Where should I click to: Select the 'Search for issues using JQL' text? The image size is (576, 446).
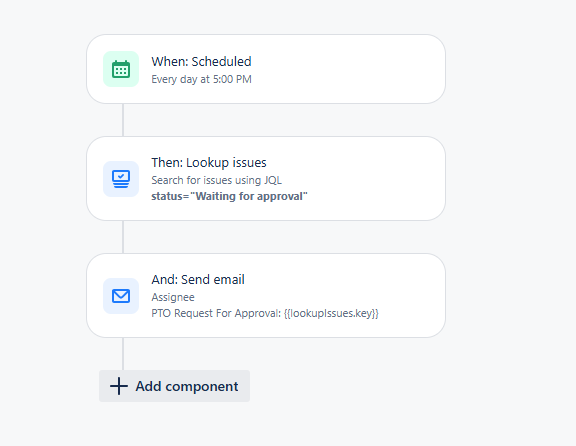[x=217, y=180]
